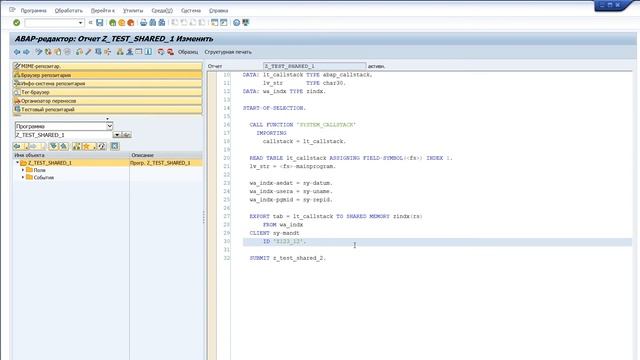
Task: Click the Customize Local Layout monitor icon
Action: coord(245,23)
